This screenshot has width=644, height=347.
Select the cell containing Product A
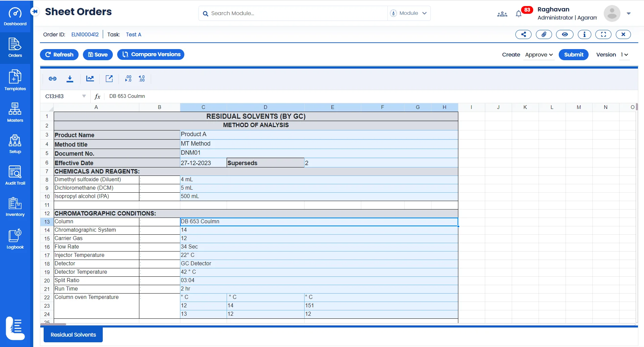319,134
